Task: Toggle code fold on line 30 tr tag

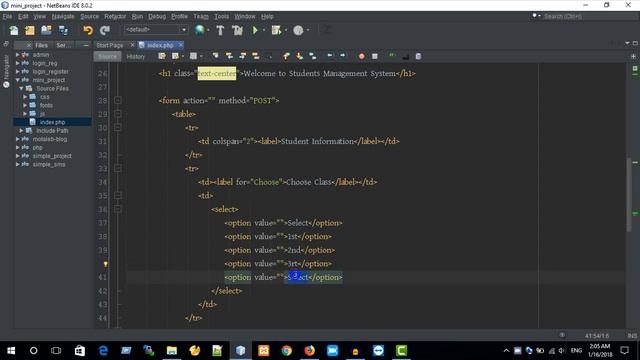Action: [118, 128]
